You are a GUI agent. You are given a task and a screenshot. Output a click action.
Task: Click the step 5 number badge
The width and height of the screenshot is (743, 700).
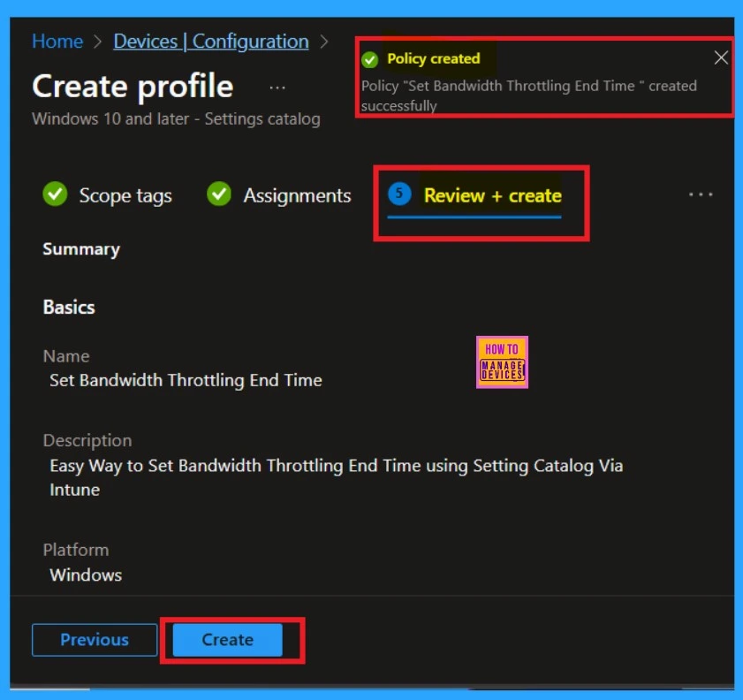point(399,194)
